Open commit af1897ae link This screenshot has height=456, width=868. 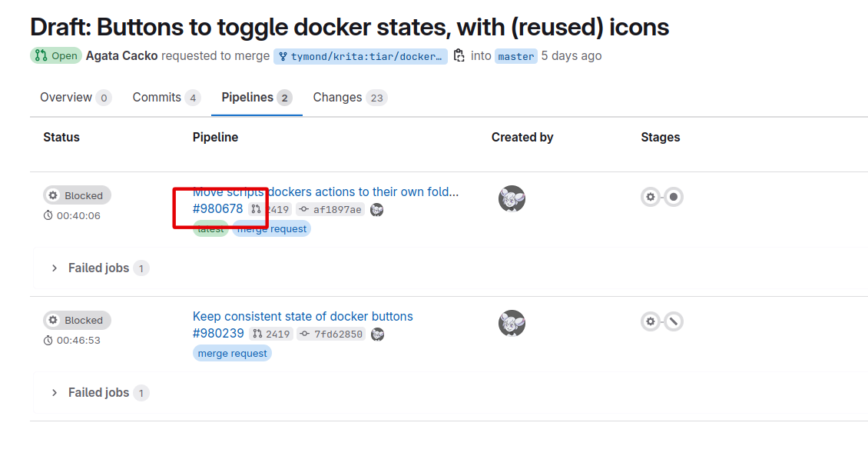point(337,210)
